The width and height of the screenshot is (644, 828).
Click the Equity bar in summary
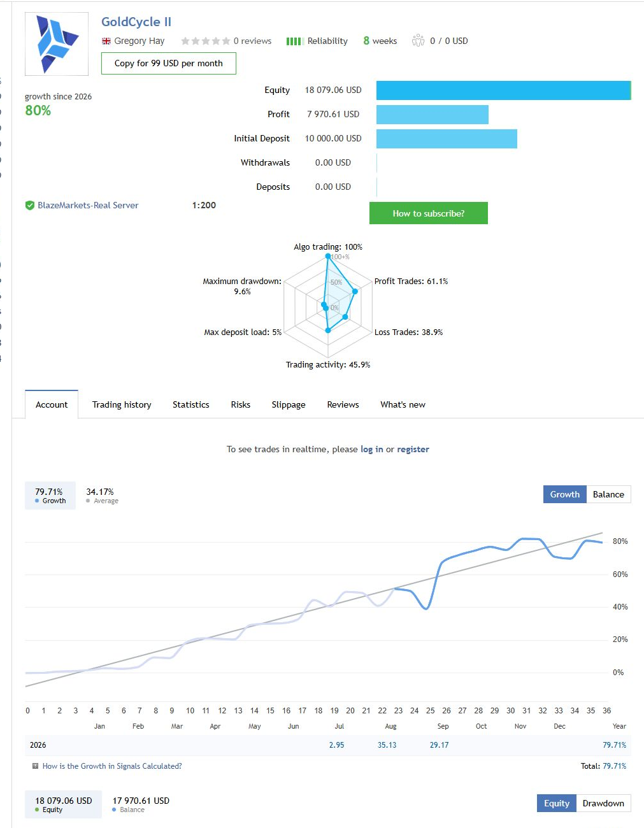pos(504,90)
